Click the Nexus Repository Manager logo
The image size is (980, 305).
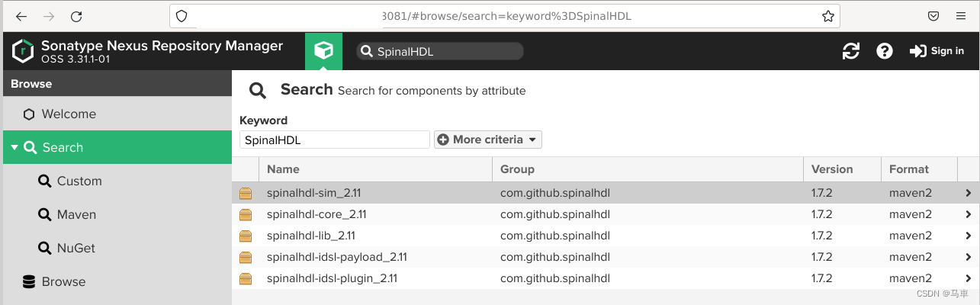point(23,51)
